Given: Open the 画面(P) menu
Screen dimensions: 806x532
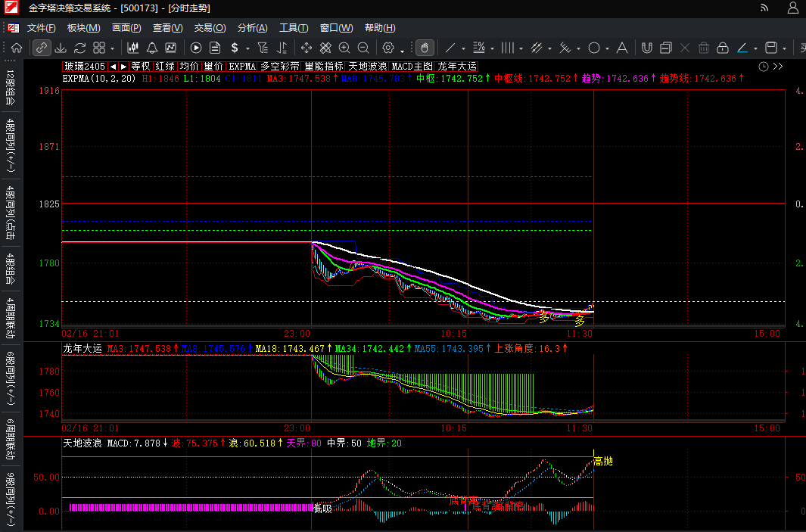Looking at the screenshot, I should point(126,28).
